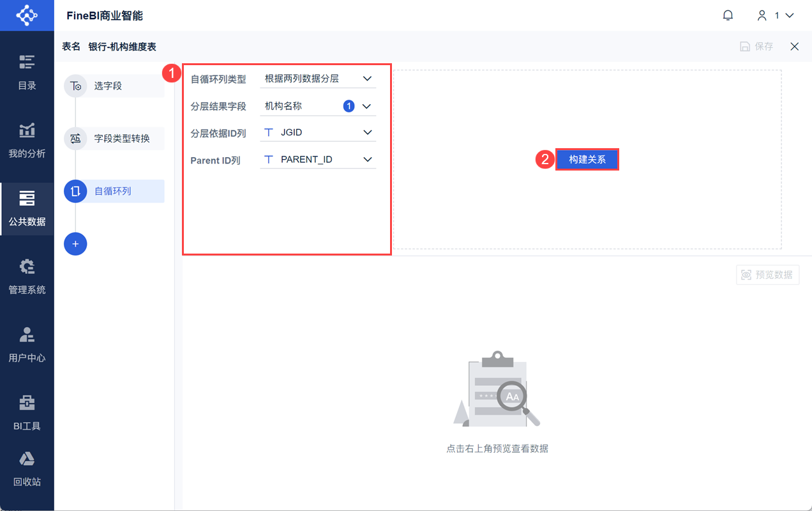Open 分层结果字段 dropdown 机构名称
This screenshot has width=812, height=511.
click(x=318, y=106)
